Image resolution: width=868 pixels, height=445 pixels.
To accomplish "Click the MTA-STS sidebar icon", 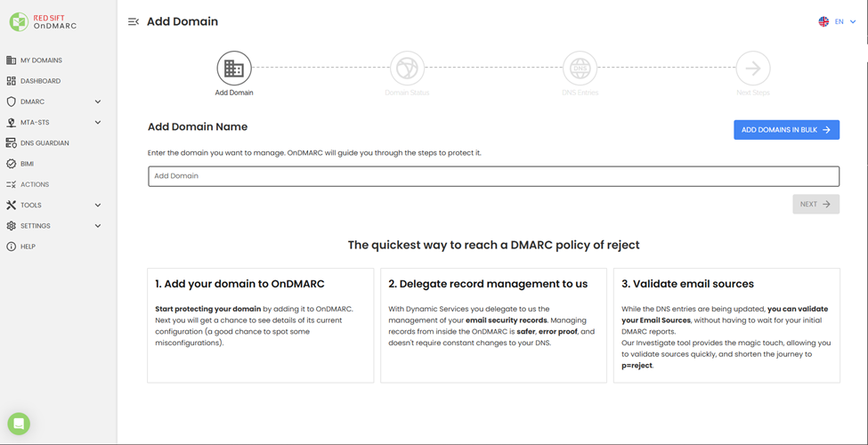I will point(11,122).
